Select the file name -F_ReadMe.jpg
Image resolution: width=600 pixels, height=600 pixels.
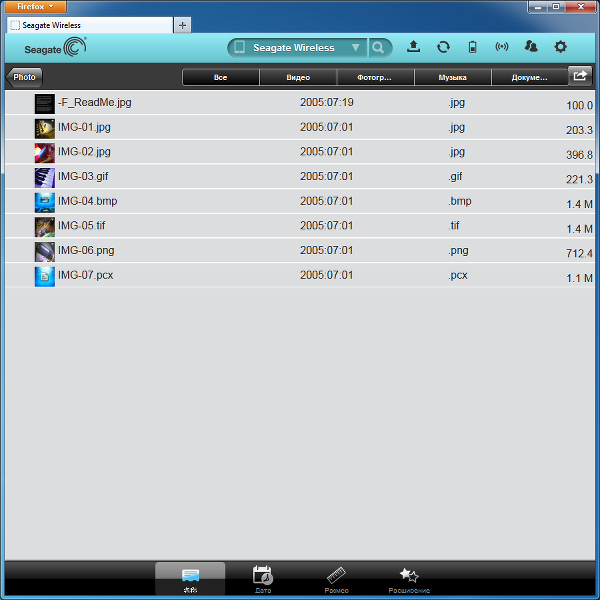[x=95, y=102]
